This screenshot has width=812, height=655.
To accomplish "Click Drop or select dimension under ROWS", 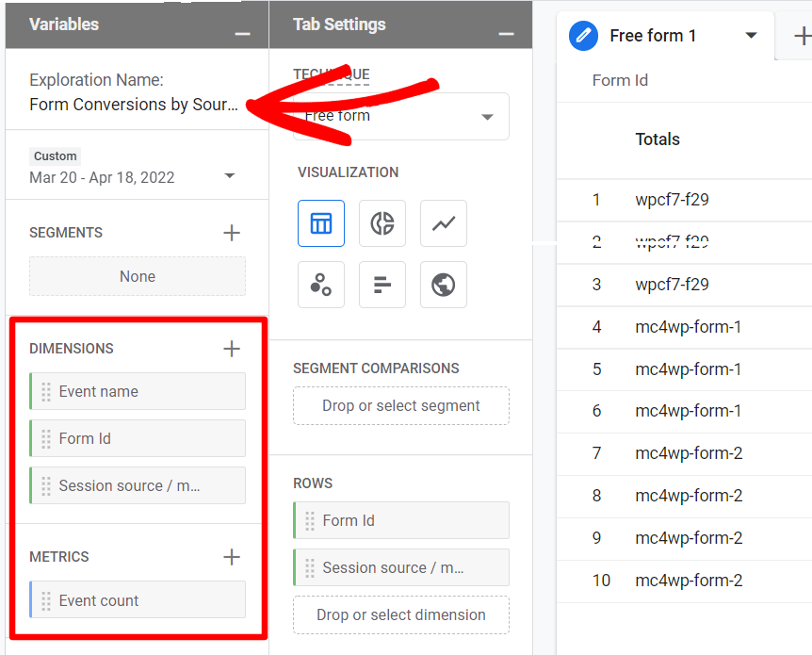I will [x=400, y=614].
